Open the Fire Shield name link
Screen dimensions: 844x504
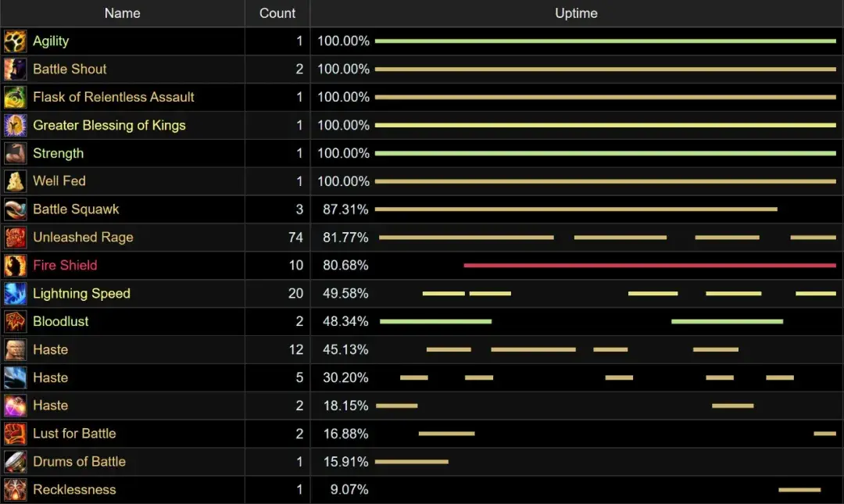tap(65, 266)
